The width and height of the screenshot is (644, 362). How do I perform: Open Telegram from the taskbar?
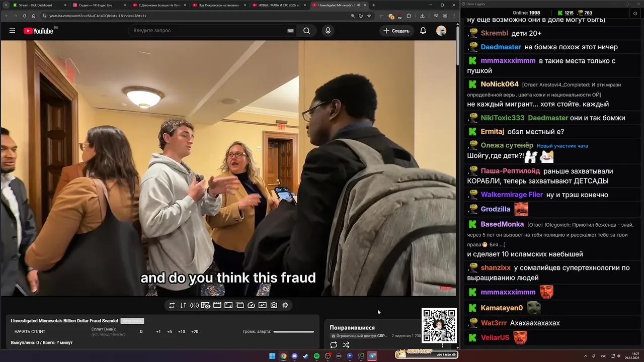372,356
